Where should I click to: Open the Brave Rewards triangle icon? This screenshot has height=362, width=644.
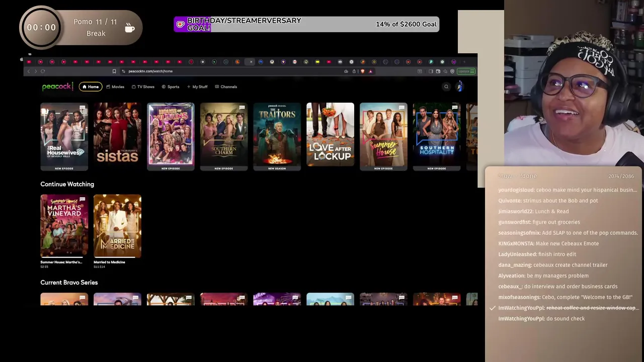370,71
